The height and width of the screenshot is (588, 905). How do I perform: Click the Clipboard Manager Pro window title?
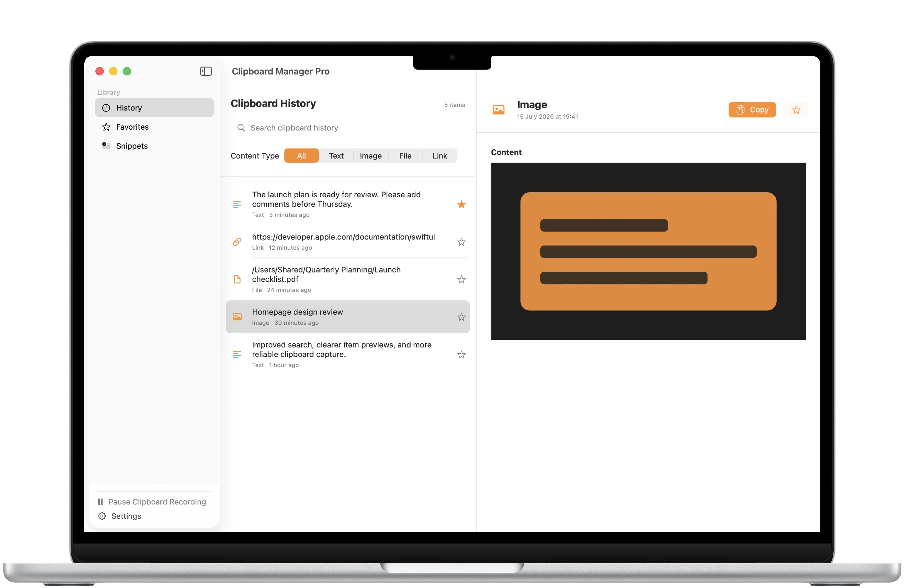280,71
